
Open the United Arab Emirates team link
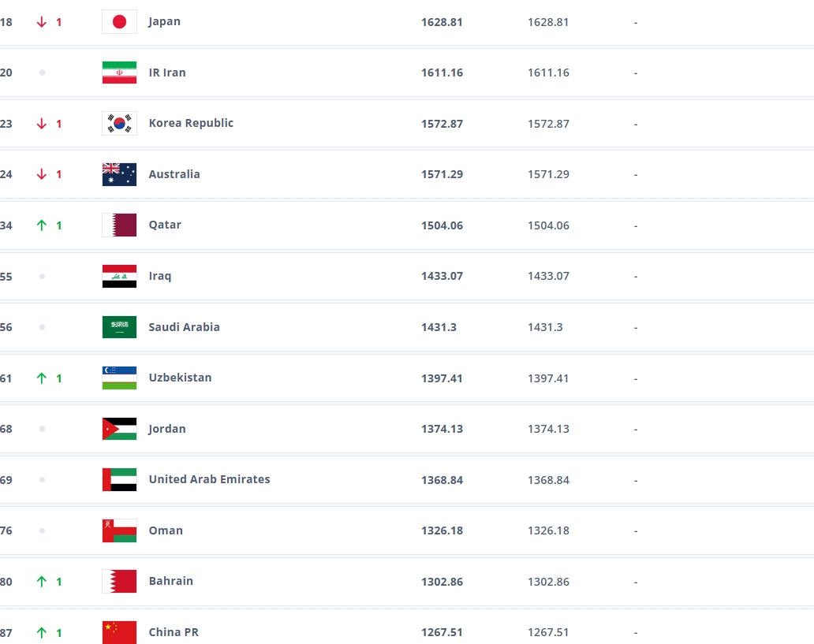[209, 479]
